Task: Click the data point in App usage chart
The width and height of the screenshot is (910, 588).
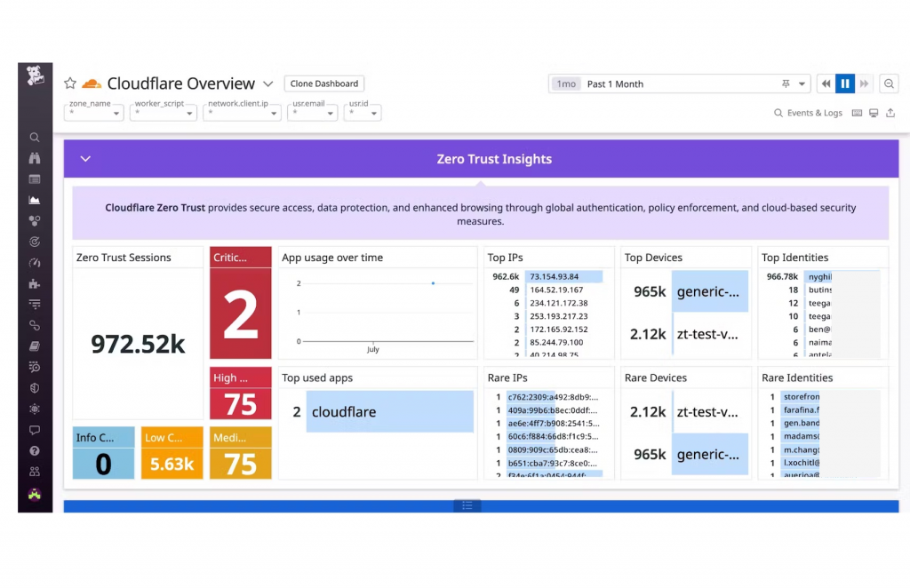Action: click(433, 283)
